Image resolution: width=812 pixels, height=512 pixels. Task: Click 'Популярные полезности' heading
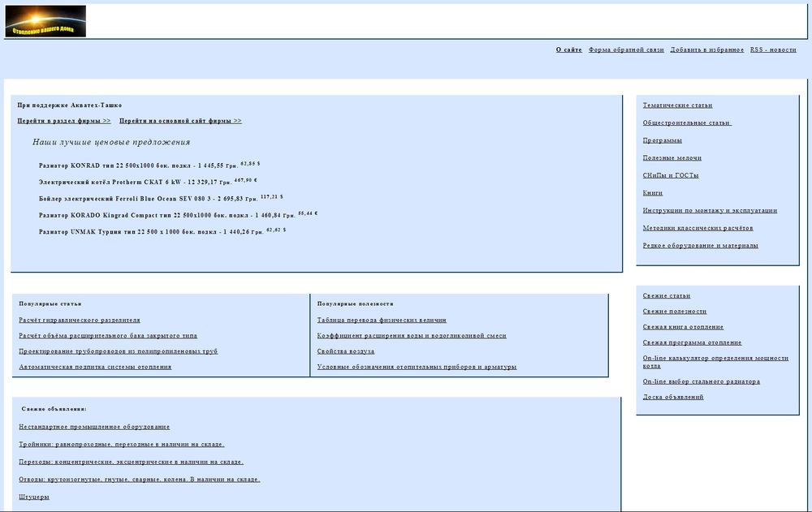[x=356, y=304]
